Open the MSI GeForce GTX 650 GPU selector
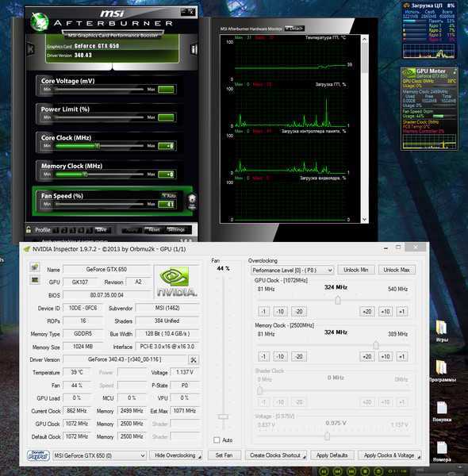This screenshot has height=476, width=468. [x=99, y=455]
